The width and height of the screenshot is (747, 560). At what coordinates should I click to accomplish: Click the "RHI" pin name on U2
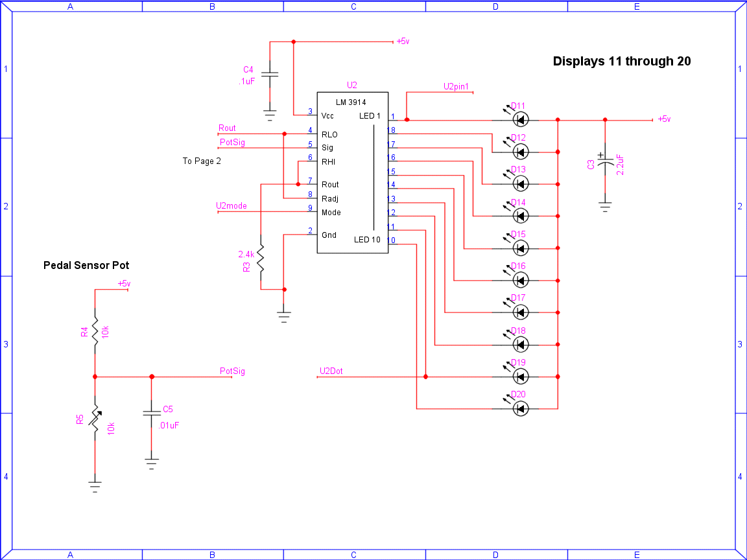pos(328,162)
